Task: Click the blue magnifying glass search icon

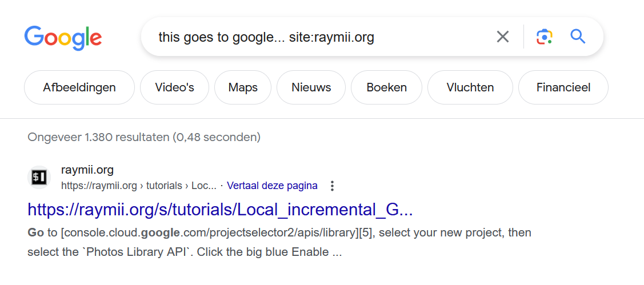Action: tap(578, 37)
